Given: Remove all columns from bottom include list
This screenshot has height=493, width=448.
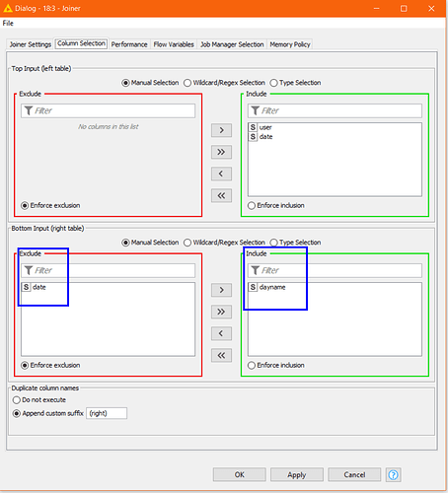Looking at the screenshot, I should point(221,355).
